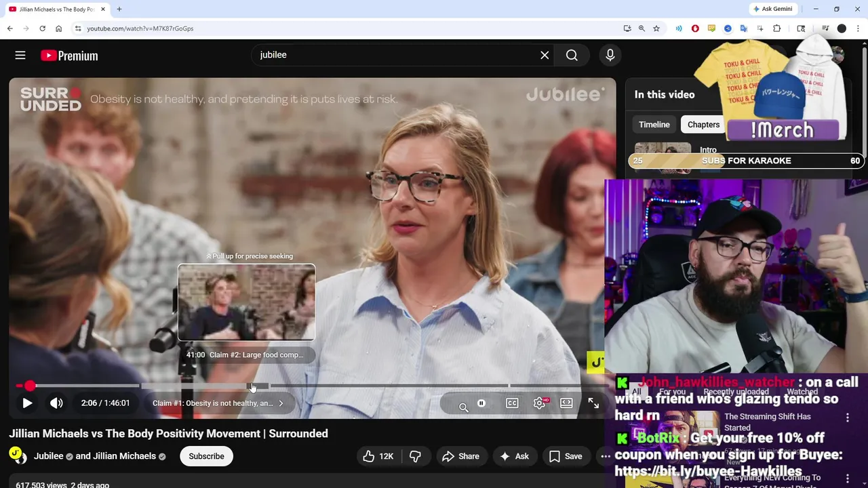Enter fullscreen mode
This screenshot has height=488, width=868.
[x=593, y=403]
